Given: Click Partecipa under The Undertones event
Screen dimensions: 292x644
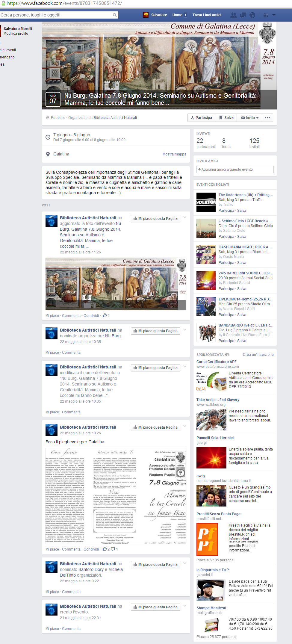Looking at the screenshot, I should pyautogui.click(x=226, y=211).
